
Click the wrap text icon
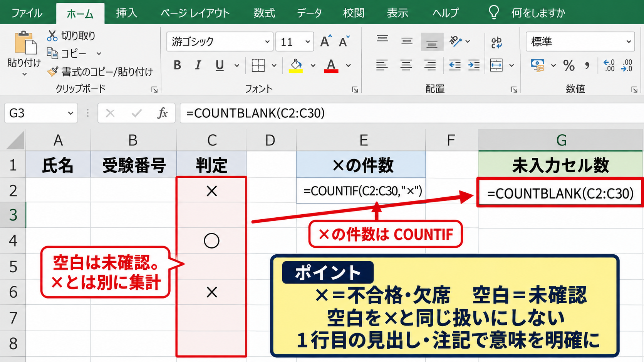pyautogui.click(x=496, y=42)
